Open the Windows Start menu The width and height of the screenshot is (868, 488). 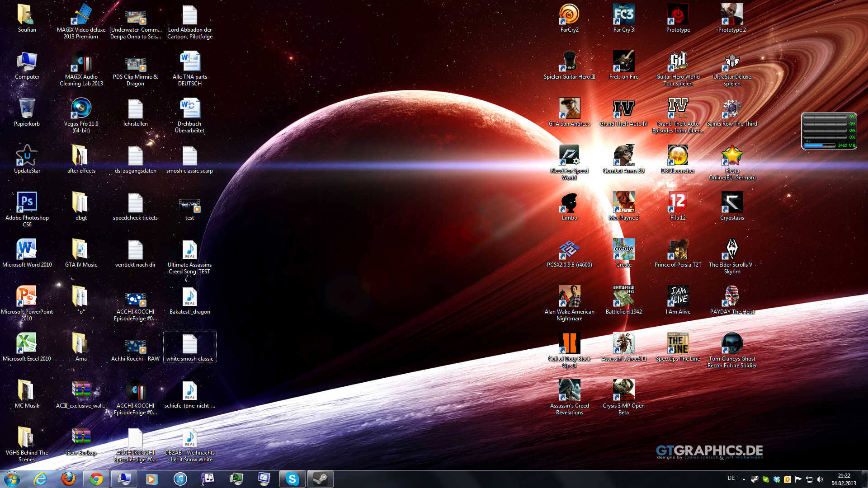coord(12,479)
